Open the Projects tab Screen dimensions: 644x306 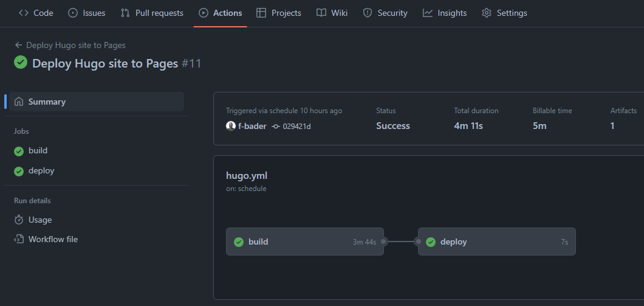point(278,13)
